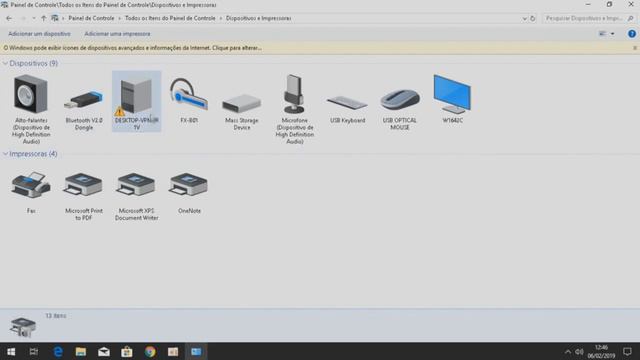640x360 pixels.
Task: Open File Explorer from taskbar
Action: [x=81, y=351]
